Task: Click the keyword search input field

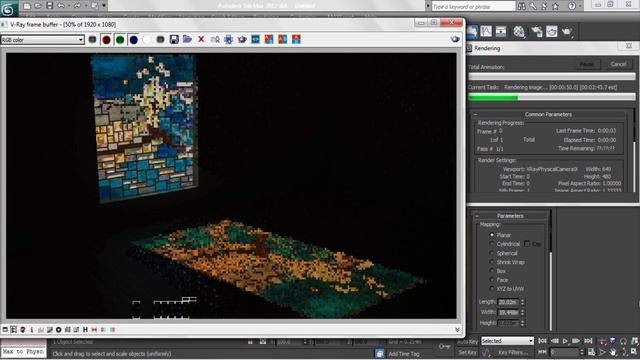Action: [473, 7]
